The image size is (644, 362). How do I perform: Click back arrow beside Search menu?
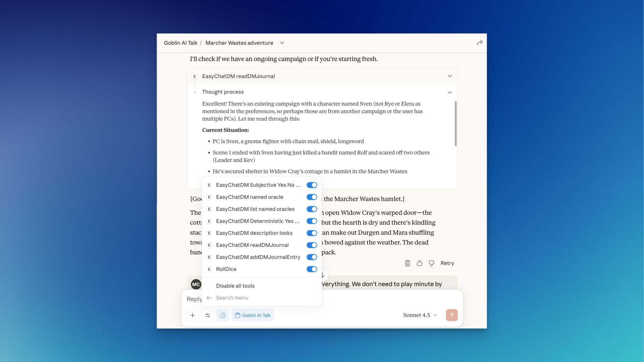tap(209, 298)
